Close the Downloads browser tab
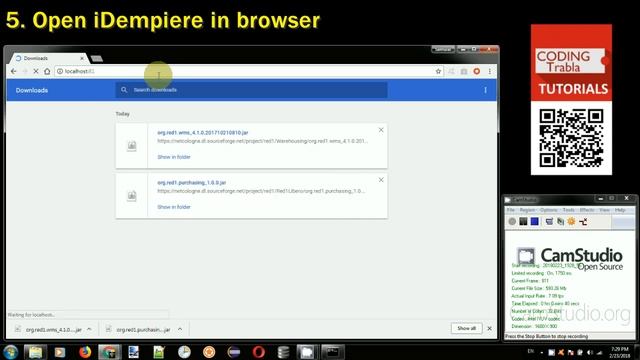640x360 pixels. click(x=82, y=58)
